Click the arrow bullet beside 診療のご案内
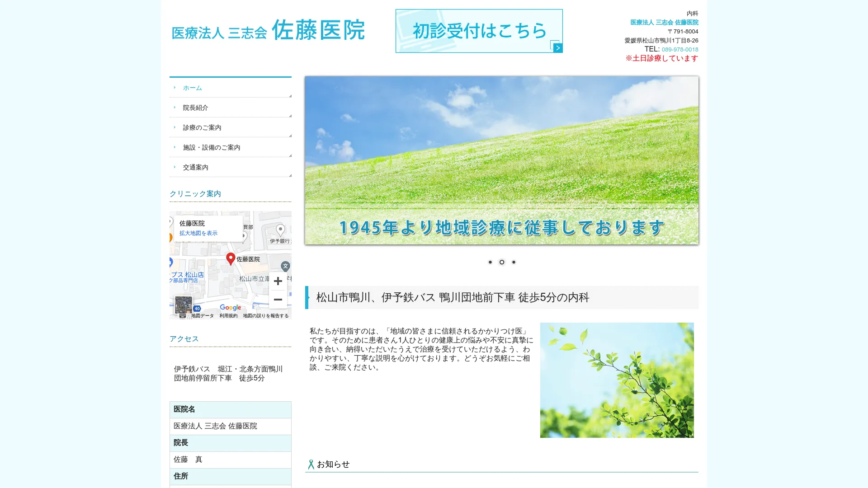Image resolution: width=868 pixels, height=488 pixels. tap(175, 127)
